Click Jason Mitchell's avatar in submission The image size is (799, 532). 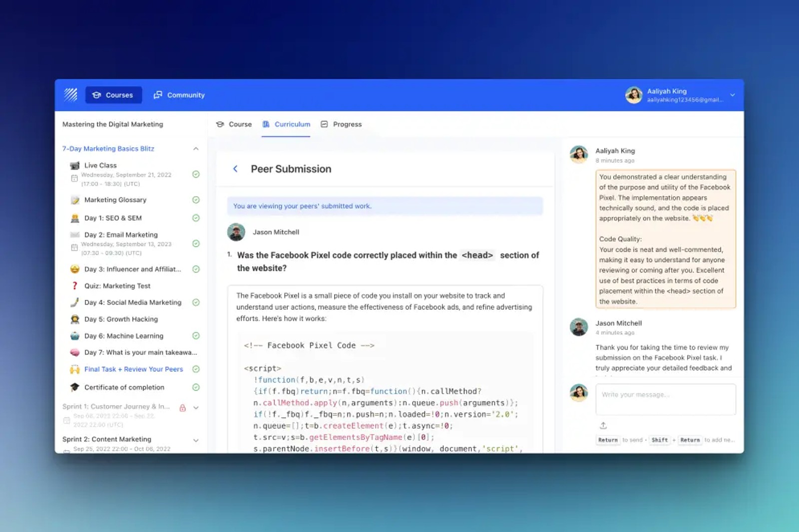click(236, 232)
